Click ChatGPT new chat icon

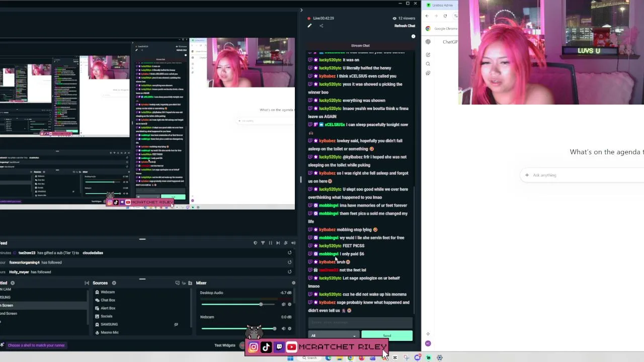point(428,54)
